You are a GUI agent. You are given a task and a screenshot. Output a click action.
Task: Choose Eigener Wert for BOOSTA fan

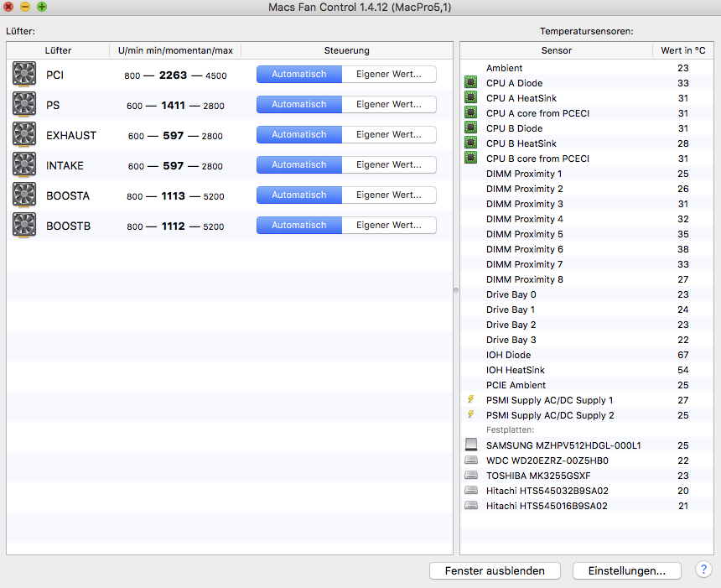[389, 195]
